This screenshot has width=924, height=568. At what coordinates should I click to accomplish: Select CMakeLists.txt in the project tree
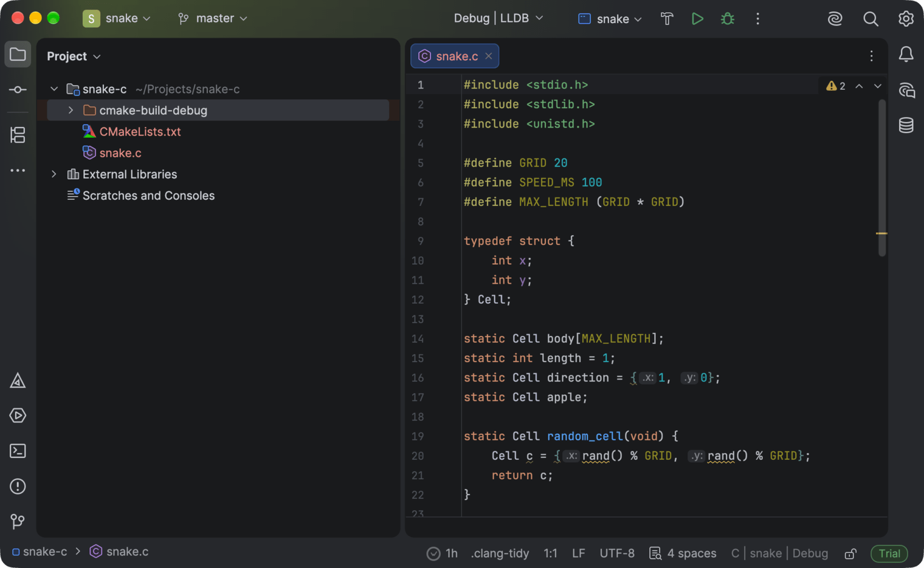140,132
